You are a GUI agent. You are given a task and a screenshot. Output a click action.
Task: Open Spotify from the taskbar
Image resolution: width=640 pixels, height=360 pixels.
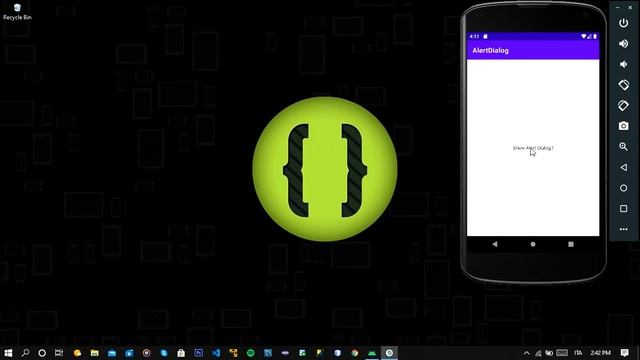click(x=251, y=353)
